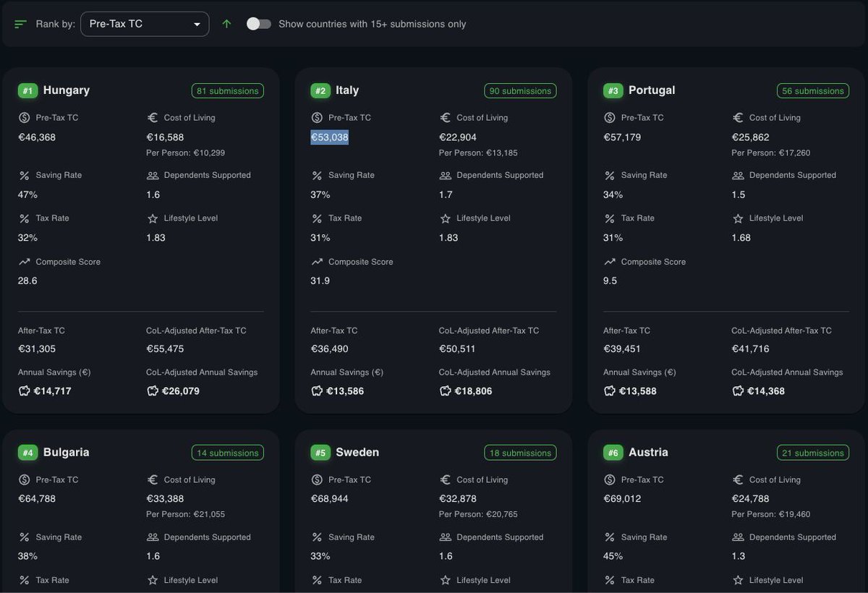Click Hungary's Pre-Tax TC dollar icon
Viewport: 868px width, 593px height.
(x=24, y=117)
